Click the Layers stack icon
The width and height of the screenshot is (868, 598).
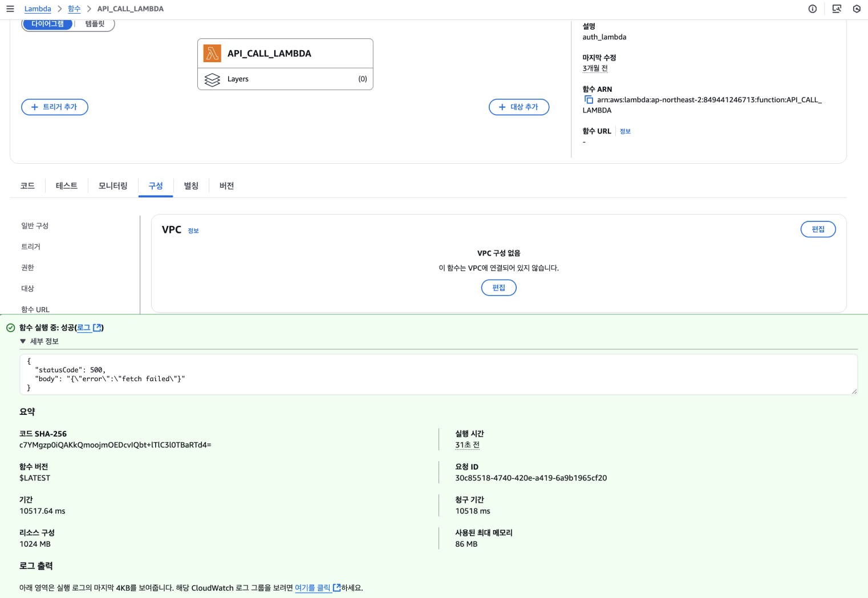pos(212,79)
